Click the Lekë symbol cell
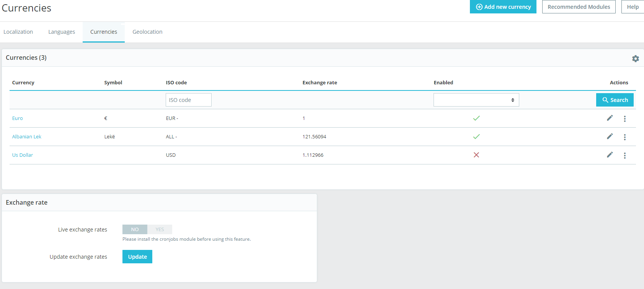The width and height of the screenshot is (644, 289). coord(110,136)
